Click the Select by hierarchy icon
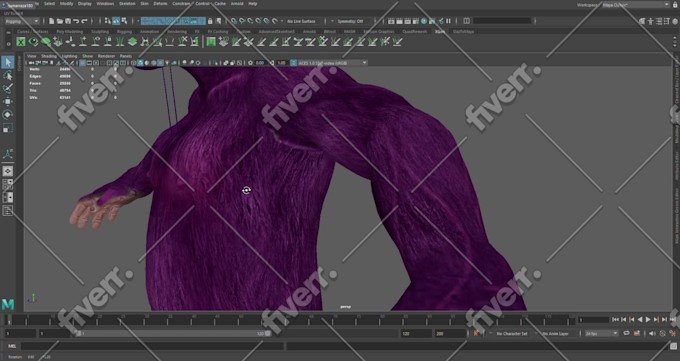This screenshot has height=361, width=680. pos(108,21)
